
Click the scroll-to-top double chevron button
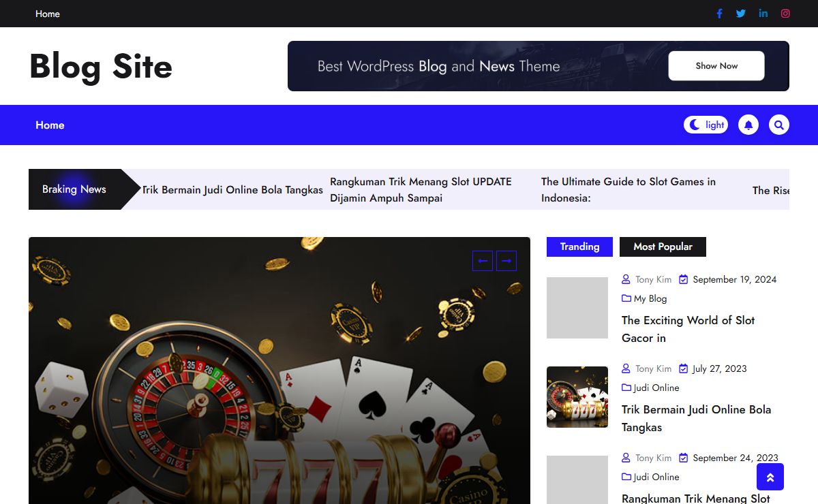(770, 477)
